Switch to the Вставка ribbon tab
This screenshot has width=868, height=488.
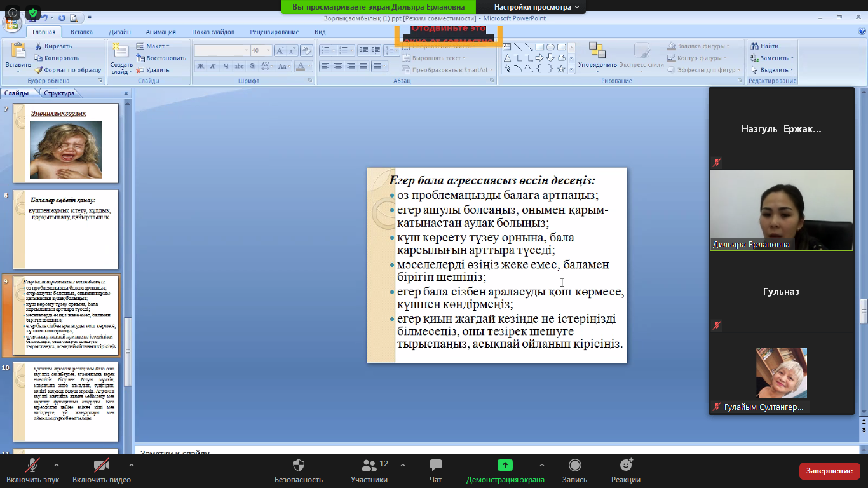pyautogui.click(x=81, y=32)
